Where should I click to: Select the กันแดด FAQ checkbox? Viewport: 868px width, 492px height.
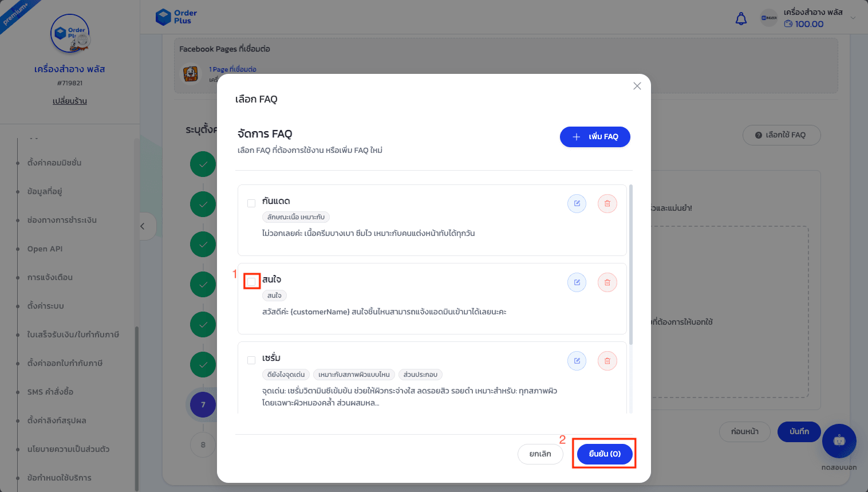(250, 202)
